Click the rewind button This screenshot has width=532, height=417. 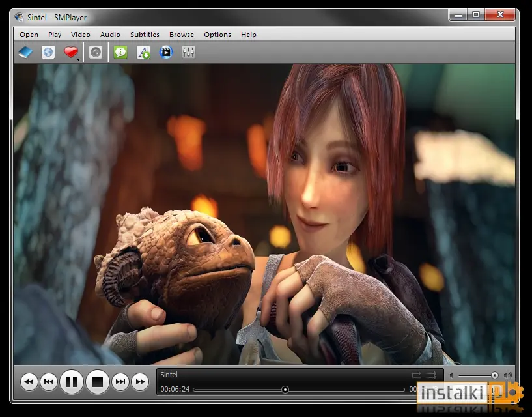click(29, 382)
